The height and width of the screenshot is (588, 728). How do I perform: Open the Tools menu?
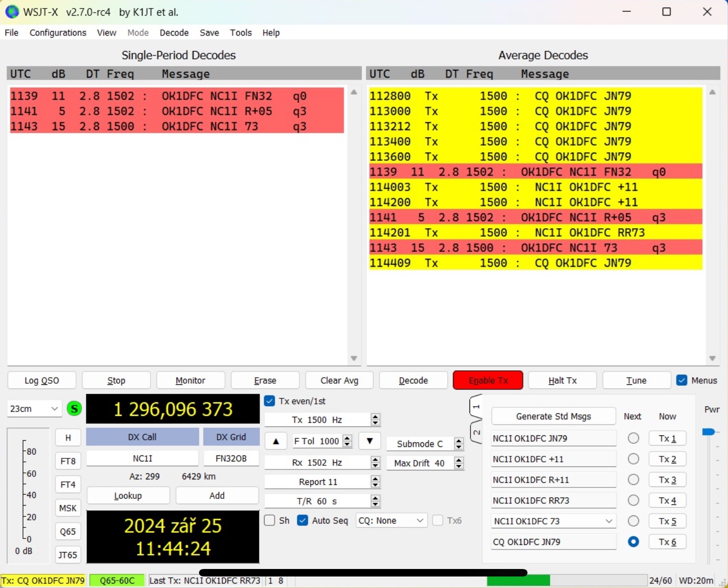[x=240, y=33]
